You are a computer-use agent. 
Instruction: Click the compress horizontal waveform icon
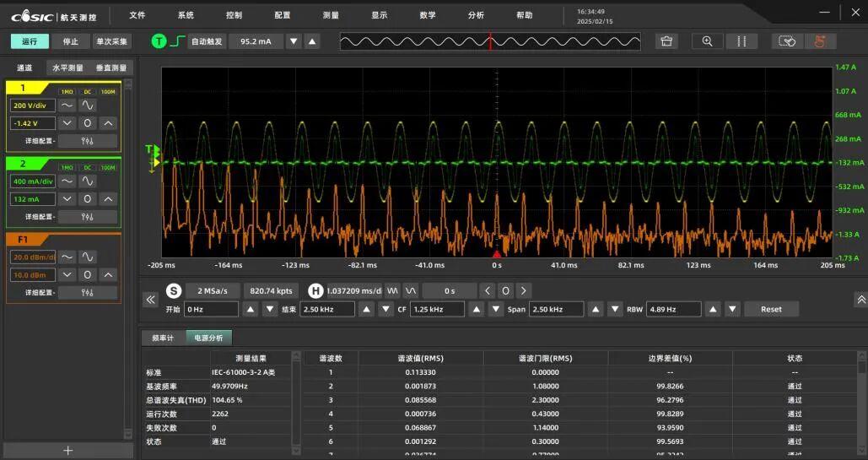[392, 290]
